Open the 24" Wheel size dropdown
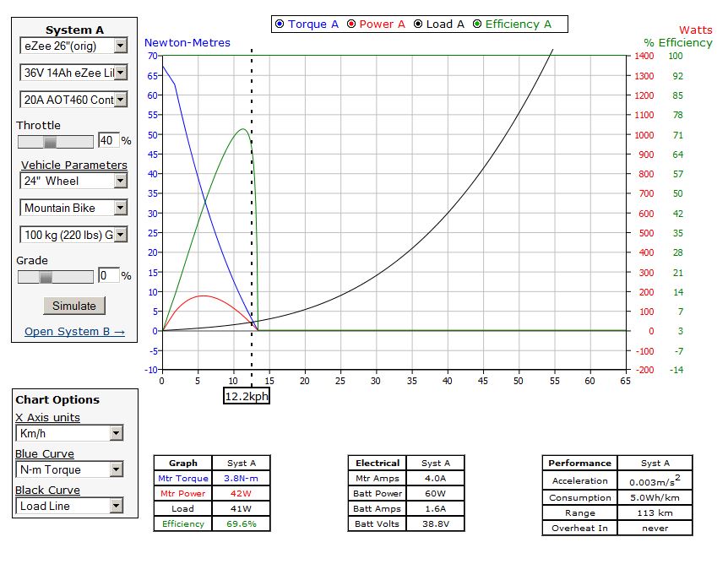Screen dimensions: 728x564 pyautogui.click(x=73, y=181)
